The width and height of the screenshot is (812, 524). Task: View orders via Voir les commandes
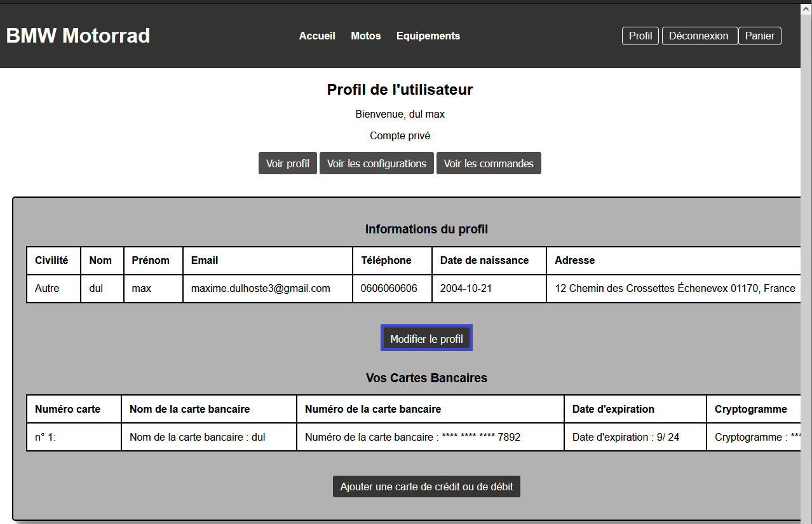[x=489, y=163]
